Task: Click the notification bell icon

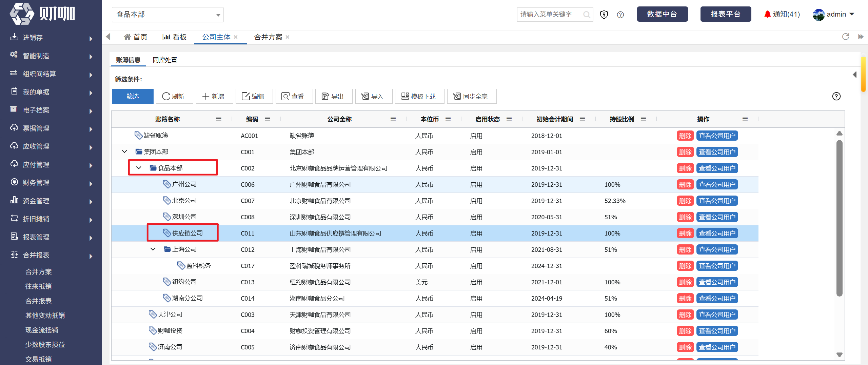Action: coord(767,14)
